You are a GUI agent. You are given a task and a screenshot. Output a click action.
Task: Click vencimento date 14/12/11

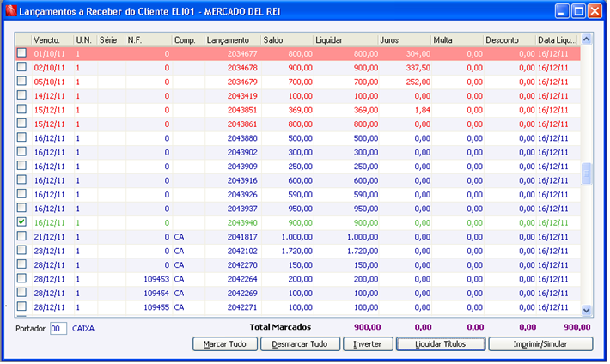tap(50, 95)
